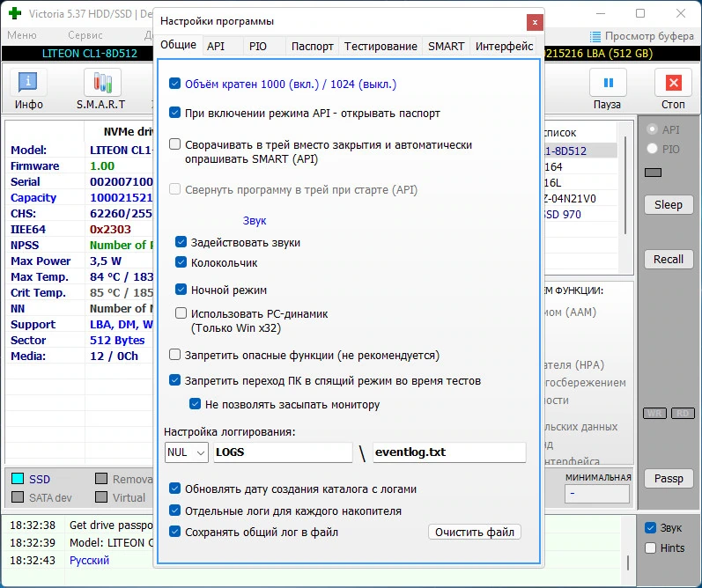Viewport: 702px width, 588px height.
Task: Toggle Обновлять дату создания каталога с логами
Action: (x=174, y=489)
